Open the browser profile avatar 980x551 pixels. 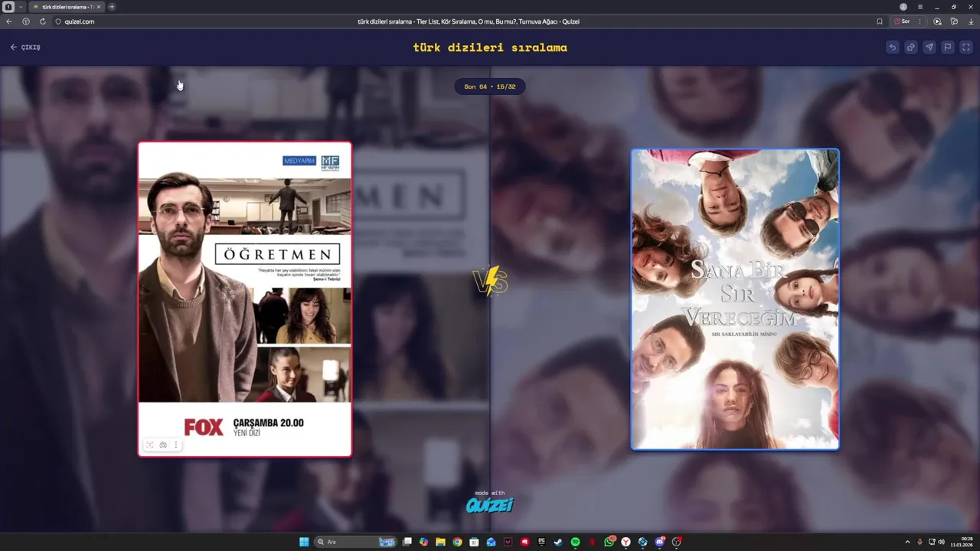(x=903, y=7)
